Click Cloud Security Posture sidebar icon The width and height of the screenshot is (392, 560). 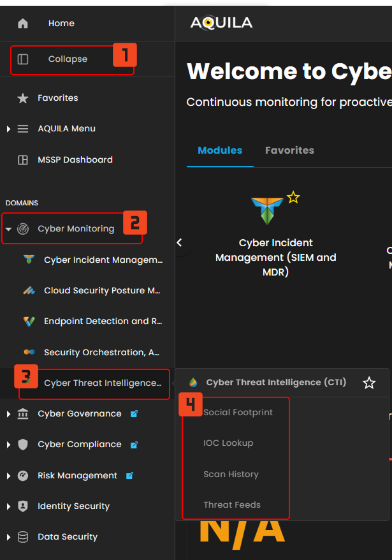click(29, 291)
